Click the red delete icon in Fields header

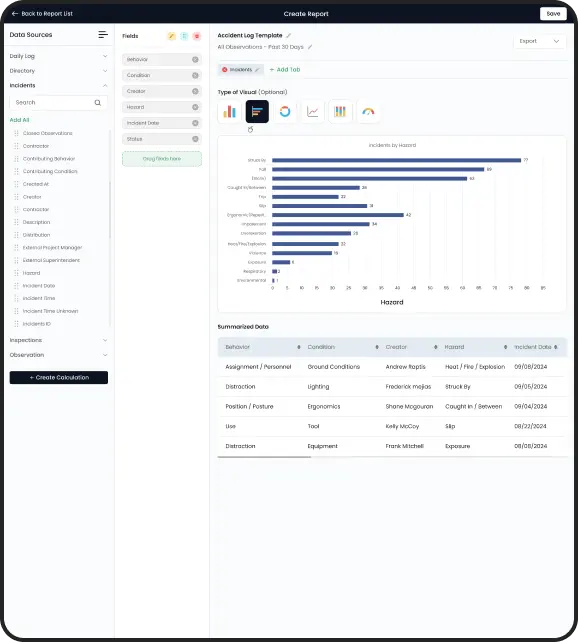click(197, 36)
